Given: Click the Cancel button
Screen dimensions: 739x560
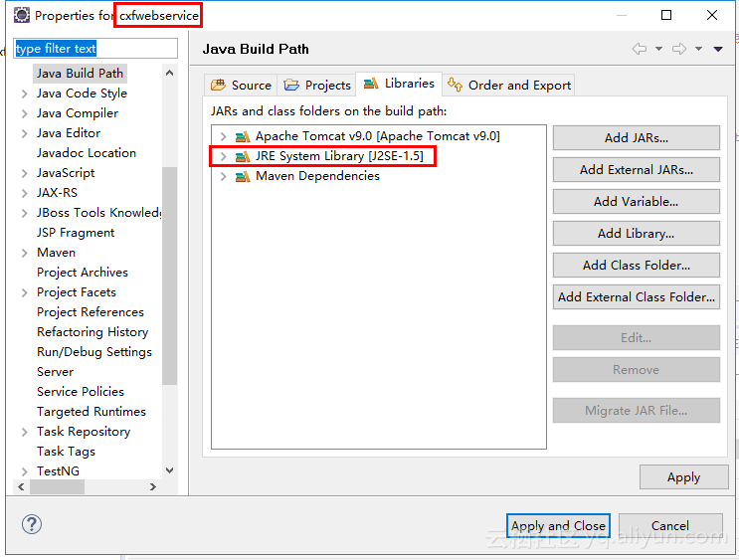Looking at the screenshot, I should tap(670, 525).
